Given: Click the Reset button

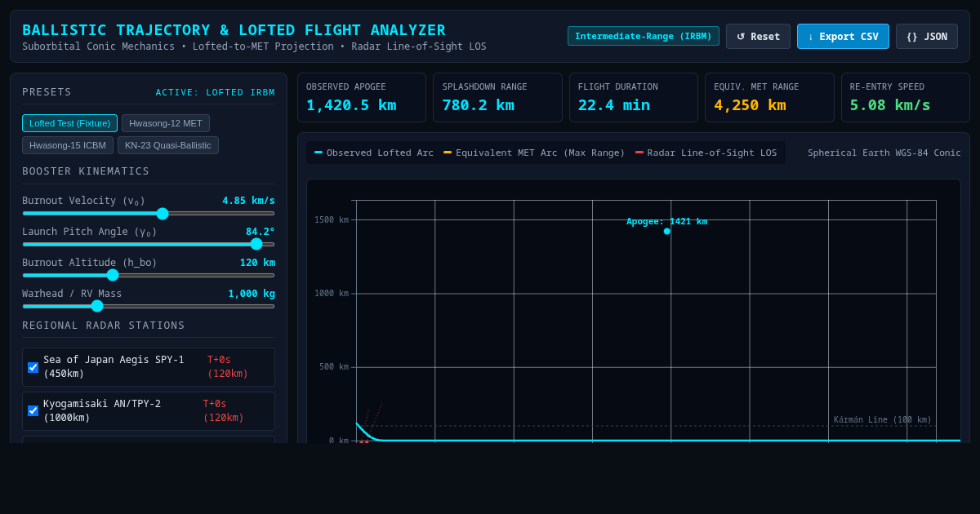Looking at the screenshot, I should click(759, 36).
